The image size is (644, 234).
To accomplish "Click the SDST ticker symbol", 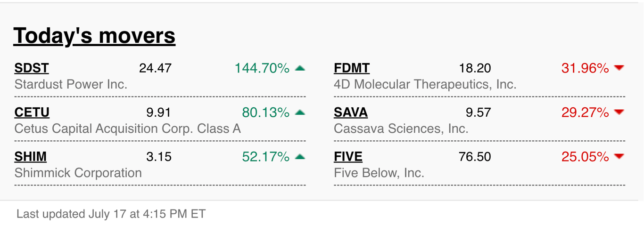I will tap(32, 68).
